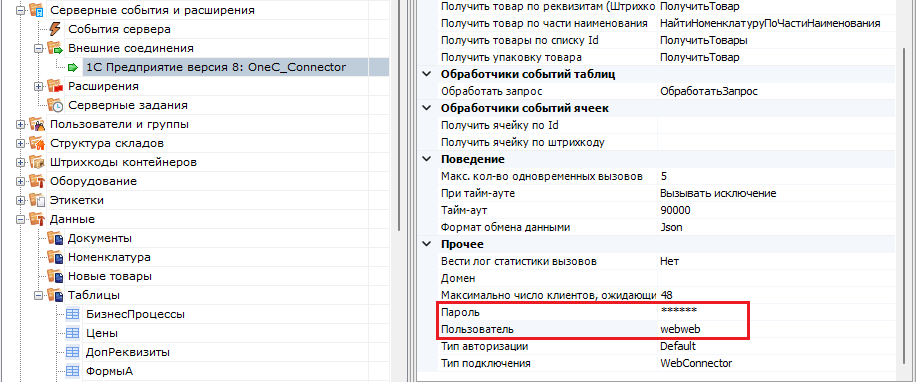Click Тип авторизации value Default
Image resolution: width=916 pixels, height=382 pixels.
[x=678, y=346]
